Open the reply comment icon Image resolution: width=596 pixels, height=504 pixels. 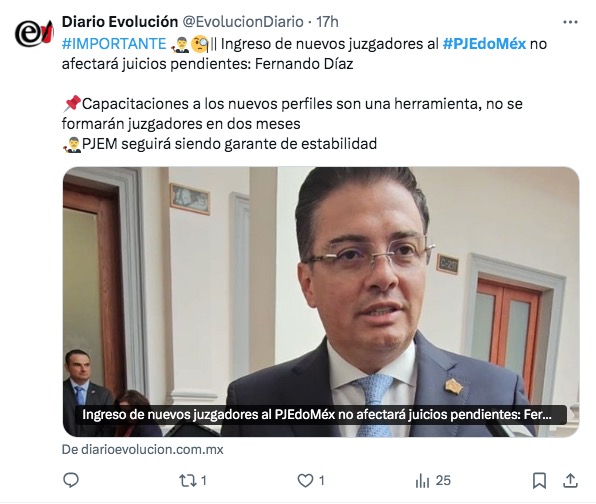pyautogui.click(x=71, y=480)
